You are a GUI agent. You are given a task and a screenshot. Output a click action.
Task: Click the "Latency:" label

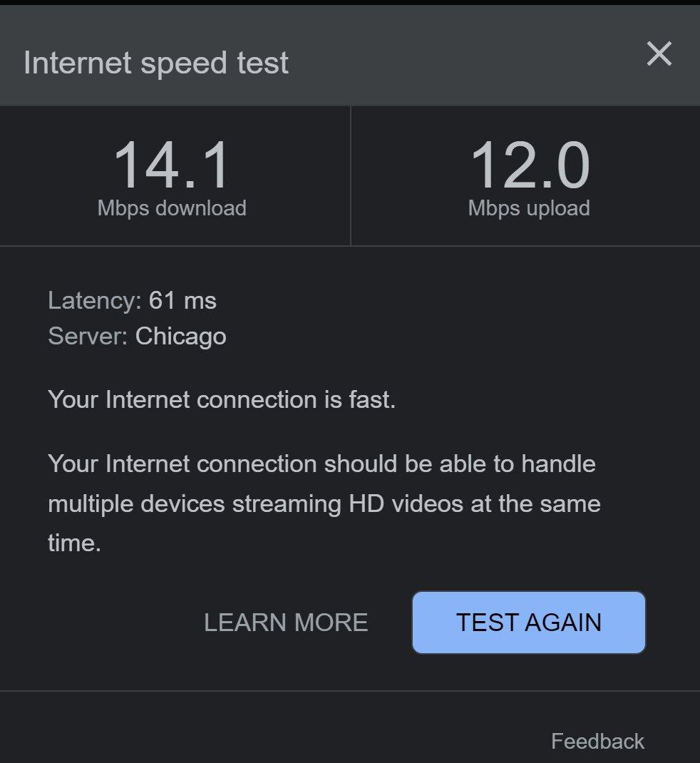[x=95, y=301]
